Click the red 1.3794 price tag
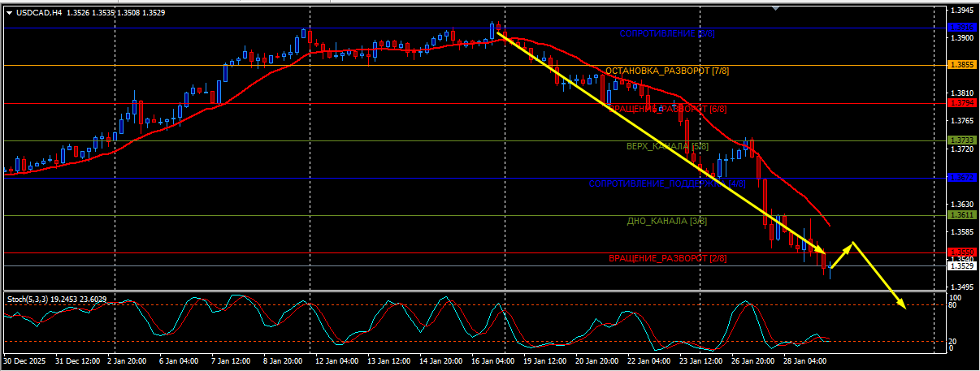Screen dimensions: 980x371 point(963,103)
